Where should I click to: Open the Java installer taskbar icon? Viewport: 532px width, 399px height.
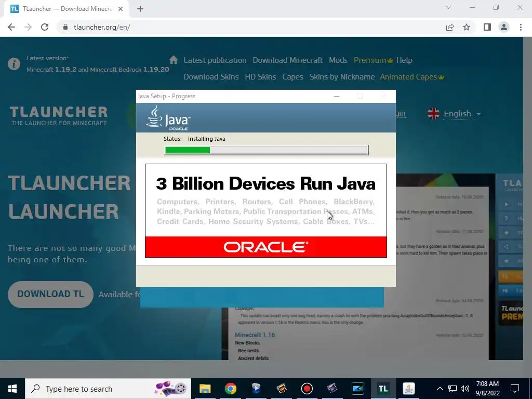point(408,389)
